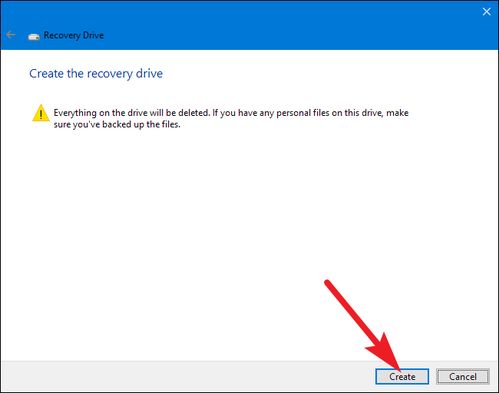
Task: Click the 'sure you've backed up the files' line
Action: (x=117, y=125)
